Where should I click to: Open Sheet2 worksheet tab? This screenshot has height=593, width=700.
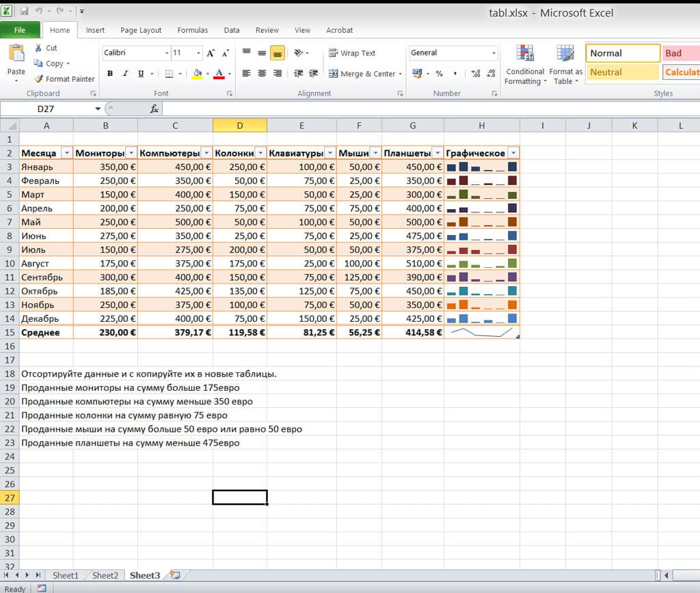point(105,575)
